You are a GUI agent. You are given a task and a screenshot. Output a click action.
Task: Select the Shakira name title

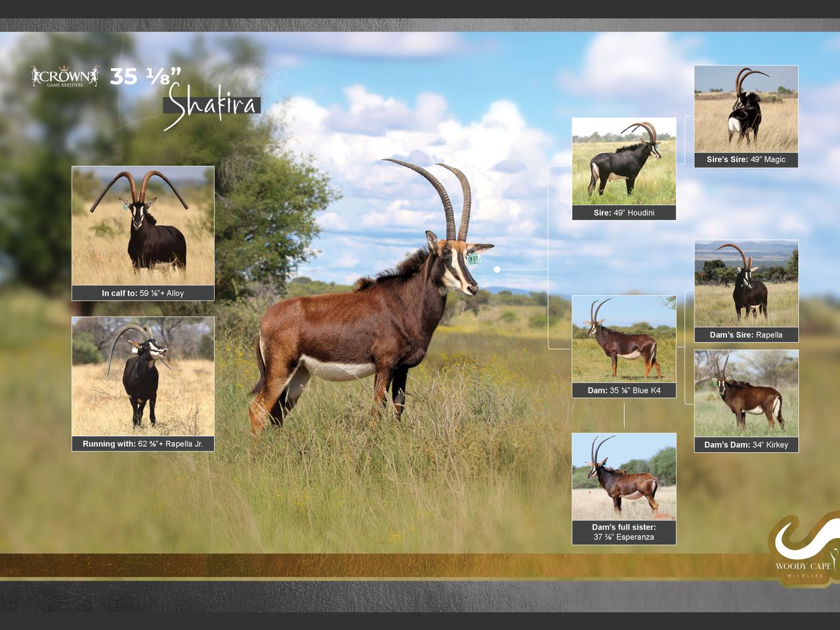pos(211,105)
